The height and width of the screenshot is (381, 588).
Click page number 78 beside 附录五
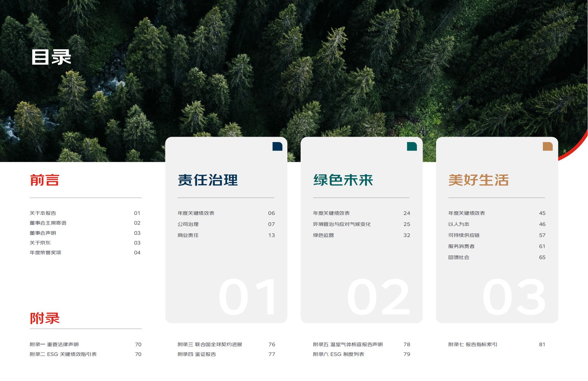[407, 344]
